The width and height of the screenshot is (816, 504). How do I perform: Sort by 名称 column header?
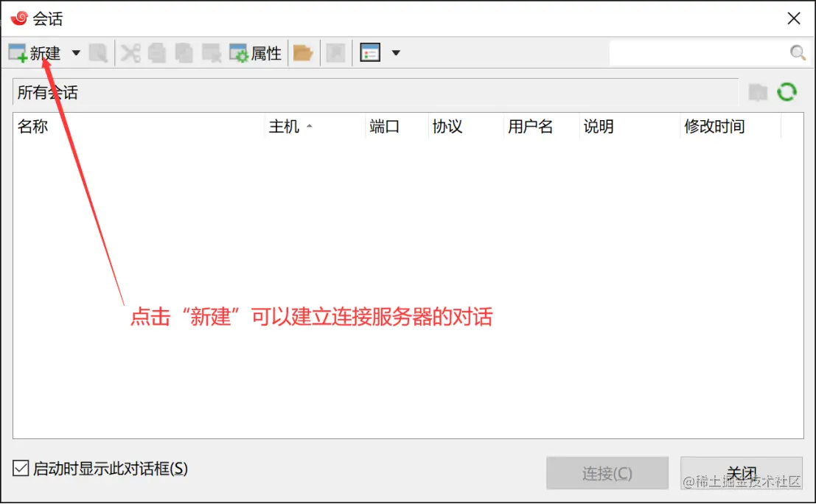tap(139, 127)
